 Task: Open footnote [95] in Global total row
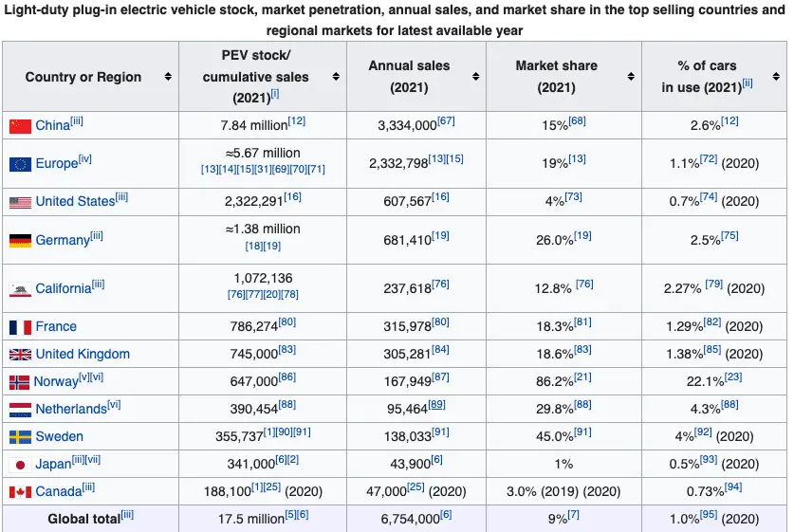click(710, 514)
